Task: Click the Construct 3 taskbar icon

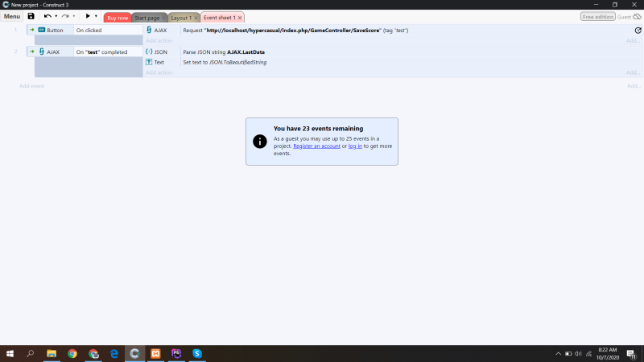Action: click(134, 353)
